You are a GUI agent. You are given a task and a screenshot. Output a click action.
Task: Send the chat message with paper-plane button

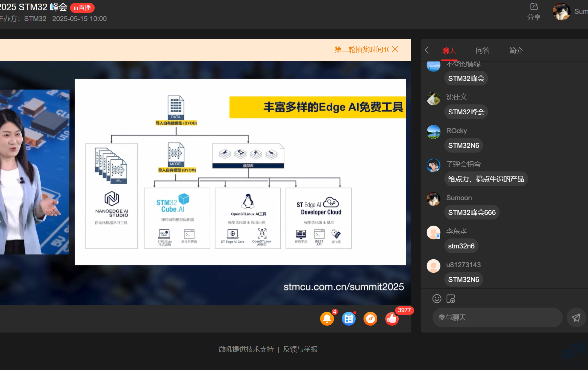point(576,317)
